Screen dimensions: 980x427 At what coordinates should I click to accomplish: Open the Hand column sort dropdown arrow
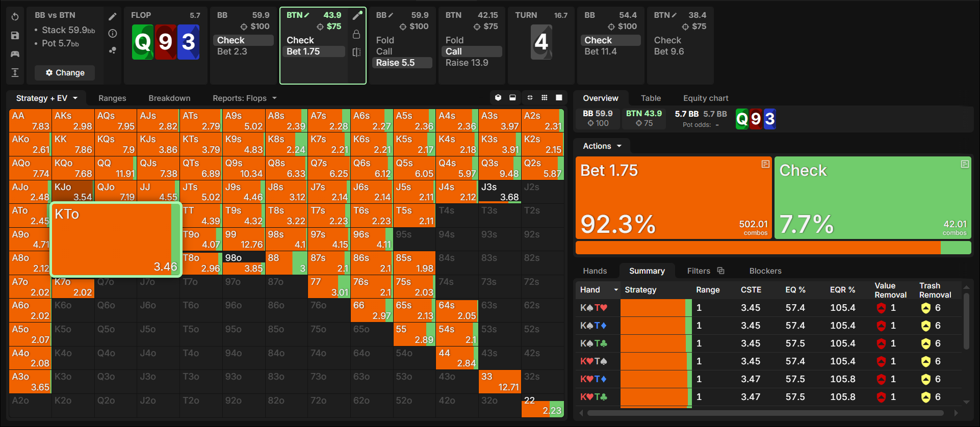click(616, 290)
